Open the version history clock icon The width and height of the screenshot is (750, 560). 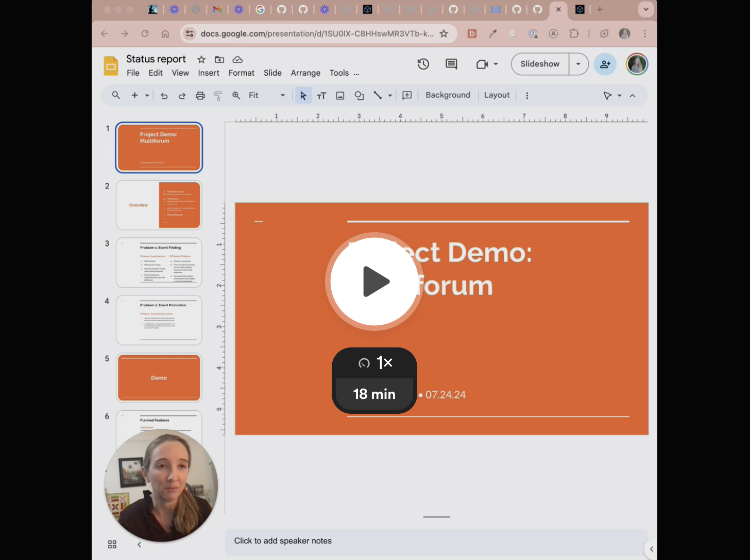[x=423, y=64]
